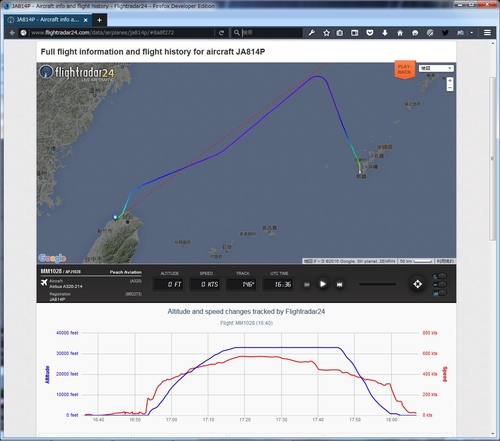Save page to Pocket
This screenshot has width=500, height=441.
click(370, 33)
